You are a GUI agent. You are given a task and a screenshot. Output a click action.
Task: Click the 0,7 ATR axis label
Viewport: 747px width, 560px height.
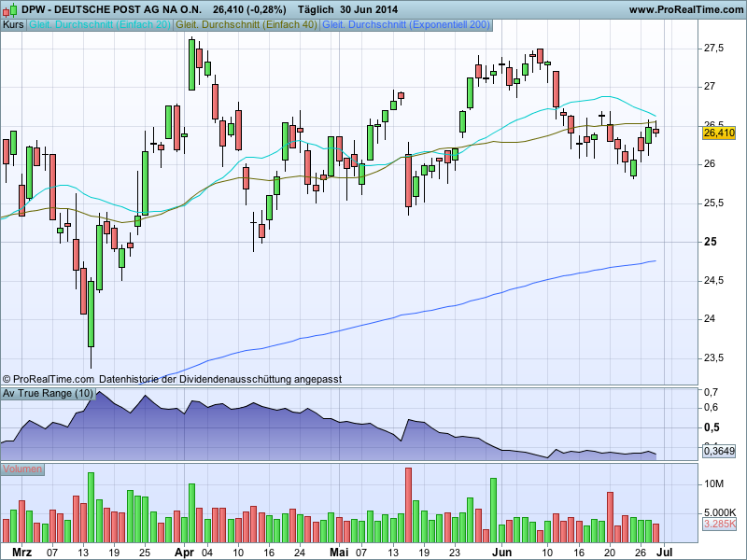coord(712,392)
